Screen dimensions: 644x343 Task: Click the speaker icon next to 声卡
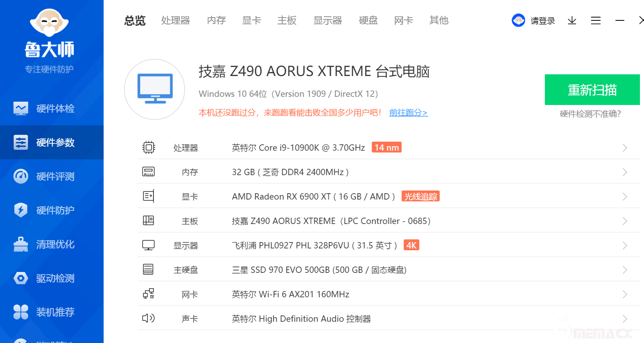(x=148, y=318)
